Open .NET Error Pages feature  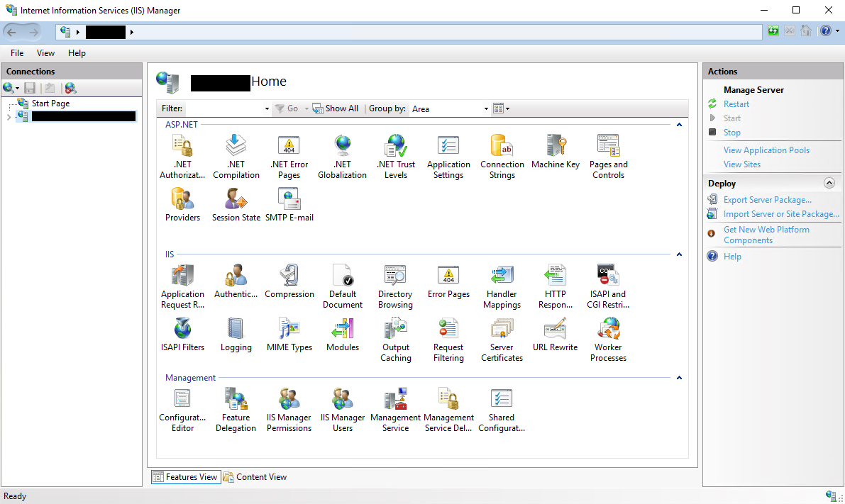click(x=289, y=157)
